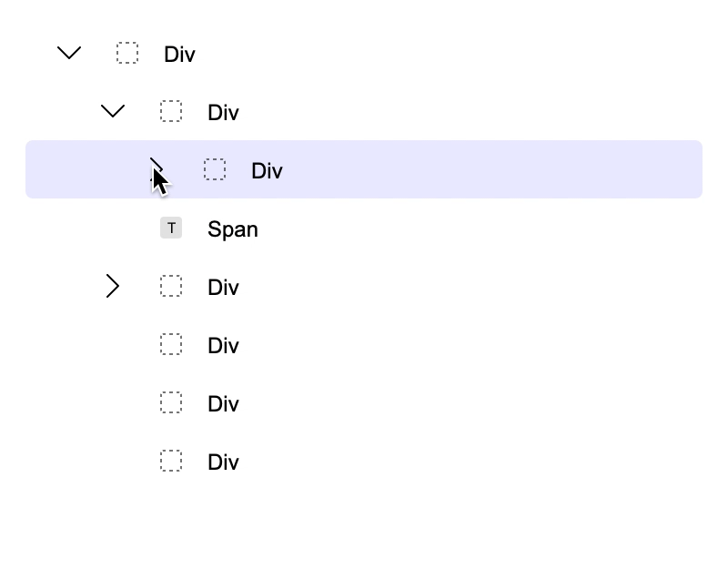Click dashed box icon of the last Div
This screenshot has width=728, height=579.
[x=171, y=461]
